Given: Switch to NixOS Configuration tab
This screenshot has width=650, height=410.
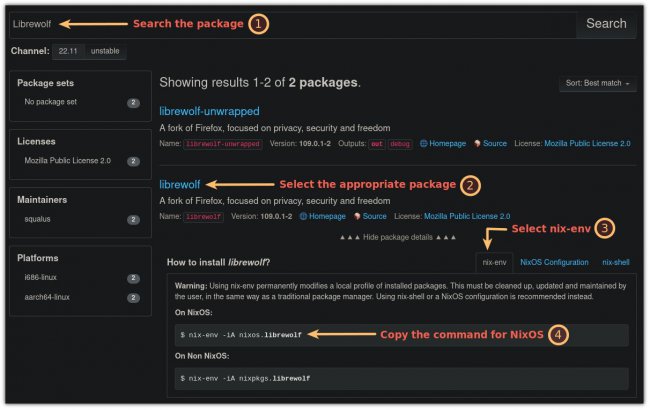Looking at the screenshot, I should (x=554, y=262).
